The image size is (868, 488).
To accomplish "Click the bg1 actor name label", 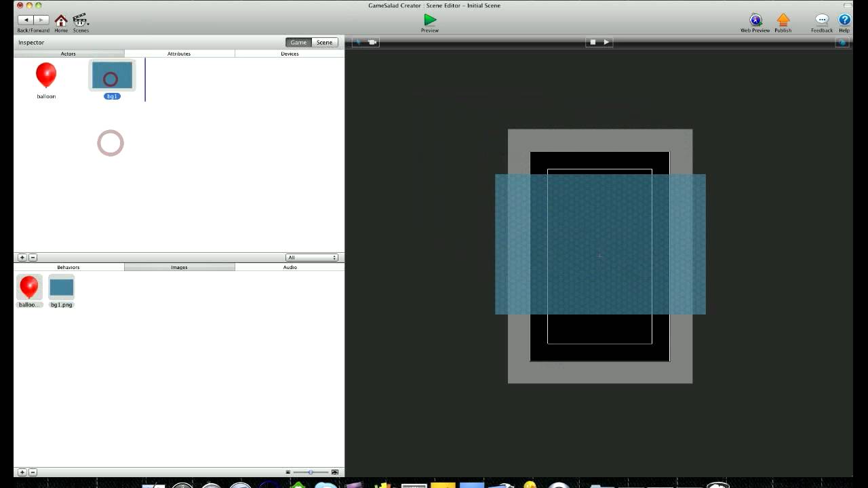I will (112, 96).
